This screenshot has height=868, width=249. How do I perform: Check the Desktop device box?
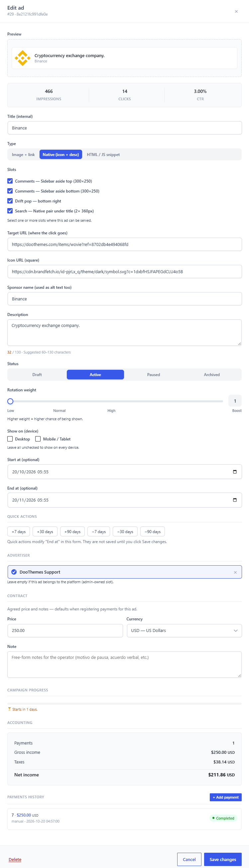pyautogui.click(x=10, y=439)
